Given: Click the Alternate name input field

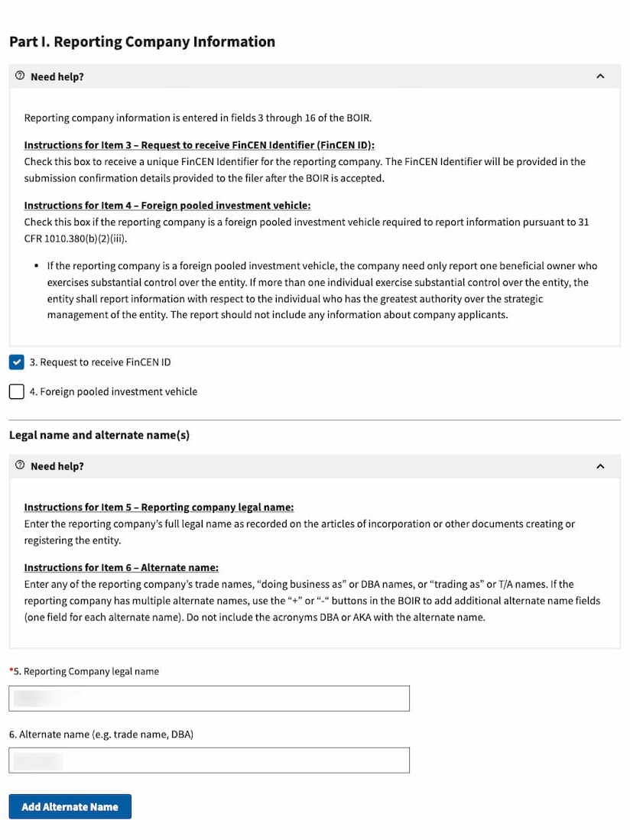Looking at the screenshot, I should coord(209,760).
